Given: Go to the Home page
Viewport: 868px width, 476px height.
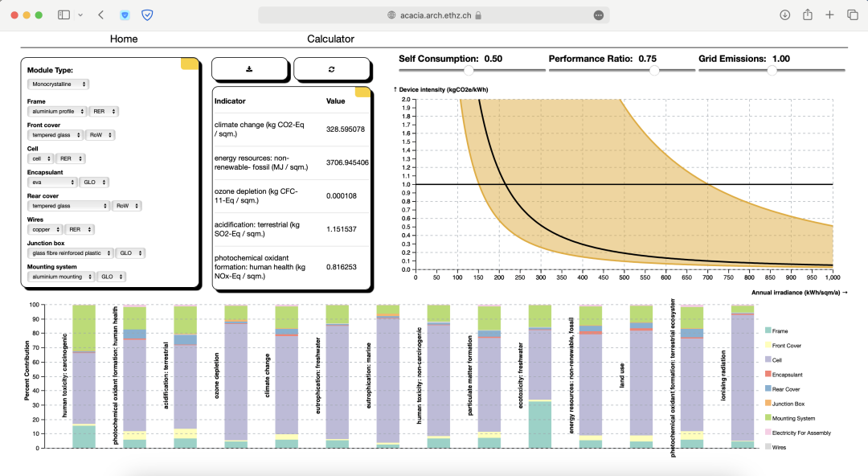Looking at the screenshot, I should (124, 39).
